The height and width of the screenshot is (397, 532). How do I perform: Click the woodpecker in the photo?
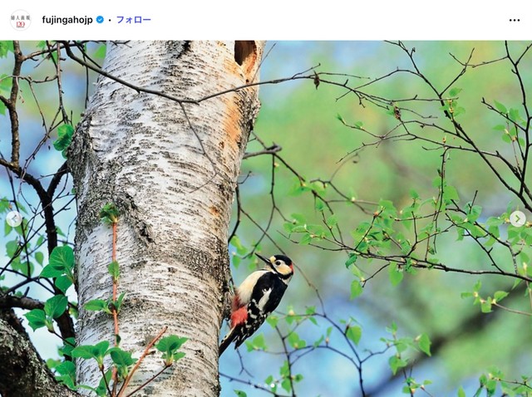pyautogui.click(x=258, y=301)
